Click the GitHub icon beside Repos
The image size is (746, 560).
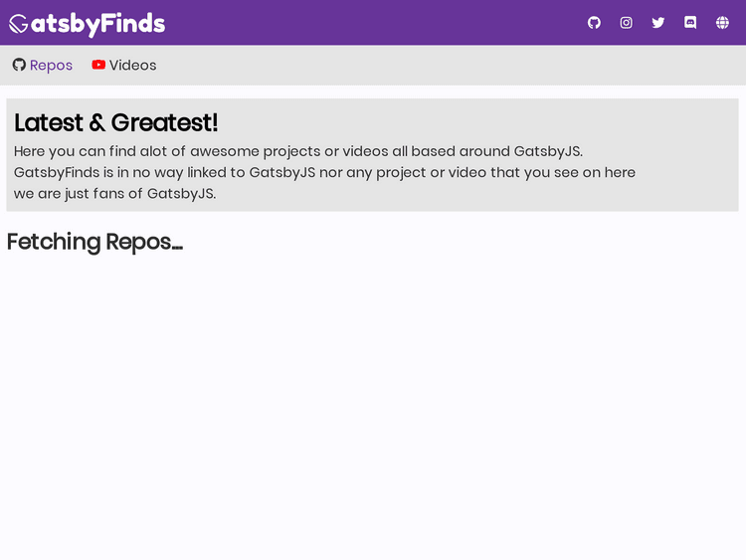click(x=19, y=65)
